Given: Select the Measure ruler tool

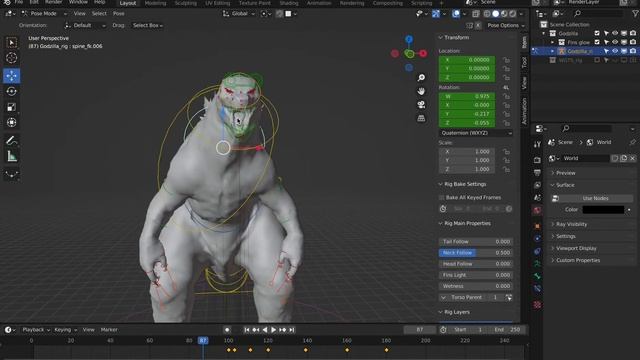Looking at the screenshot, I should tap(11, 156).
